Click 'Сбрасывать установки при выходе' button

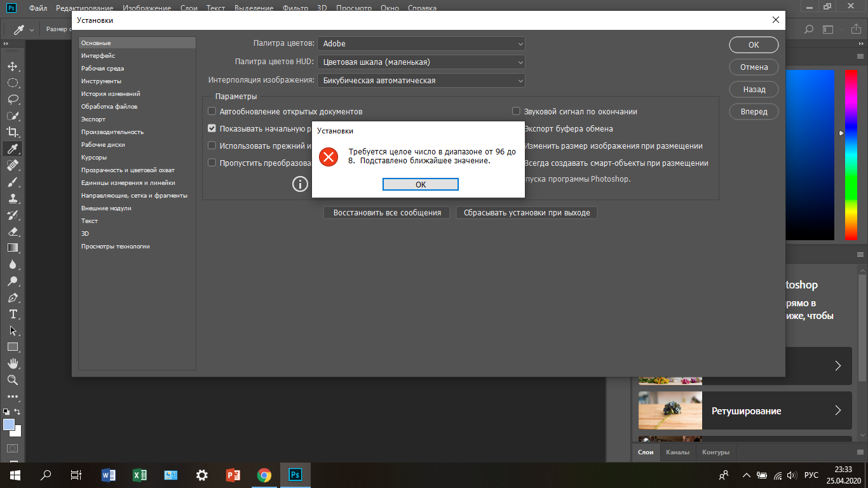tap(527, 213)
